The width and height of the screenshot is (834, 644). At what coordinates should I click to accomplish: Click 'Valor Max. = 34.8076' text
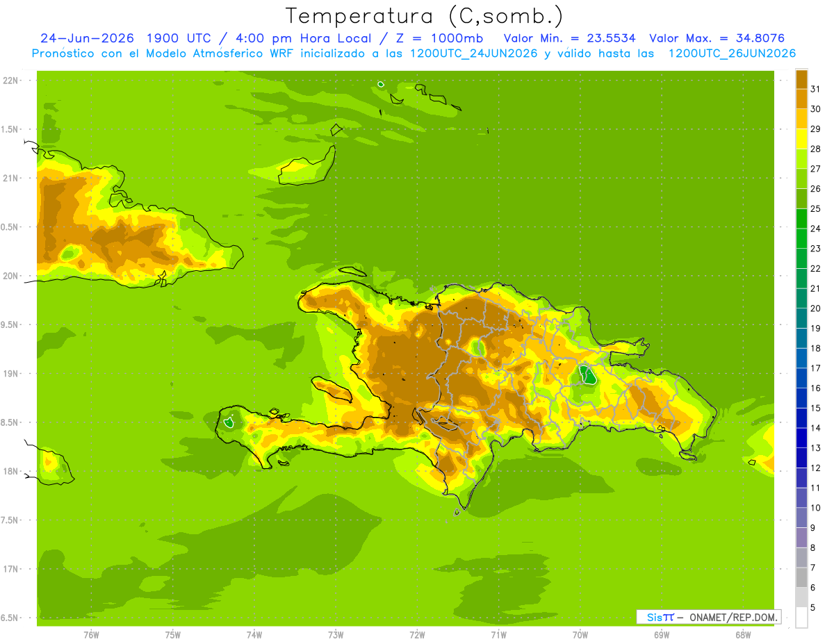point(717,38)
